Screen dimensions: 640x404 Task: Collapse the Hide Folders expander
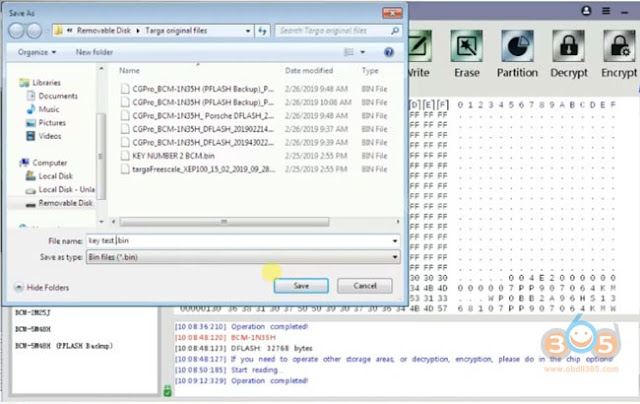pos(42,287)
